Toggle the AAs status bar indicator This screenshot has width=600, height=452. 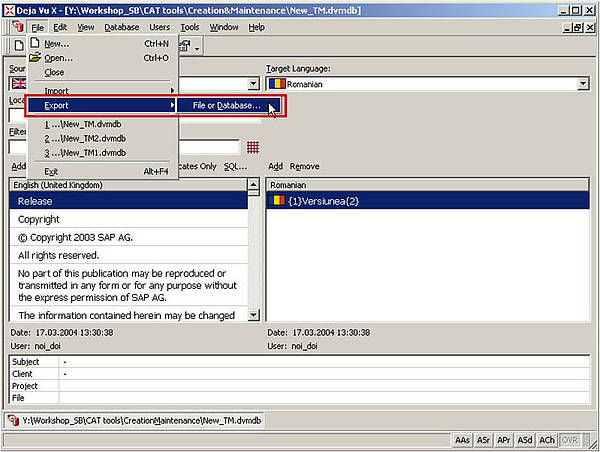click(x=462, y=440)
